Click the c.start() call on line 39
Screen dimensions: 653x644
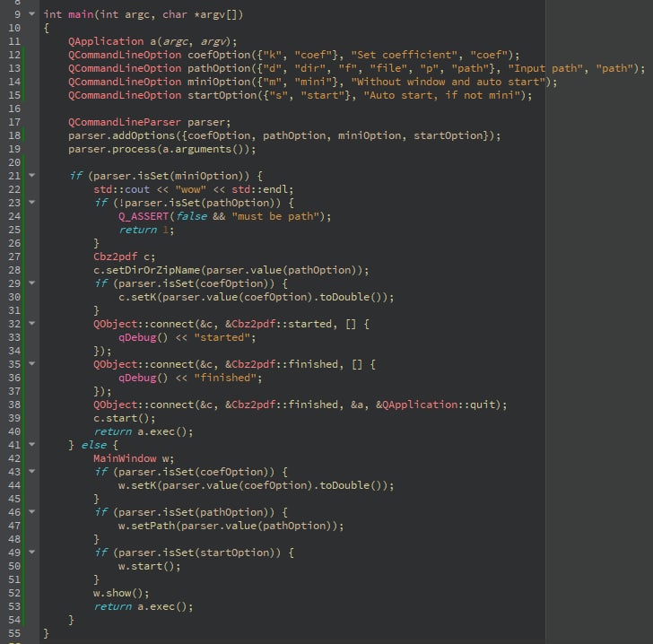click(x=124, y=418)
